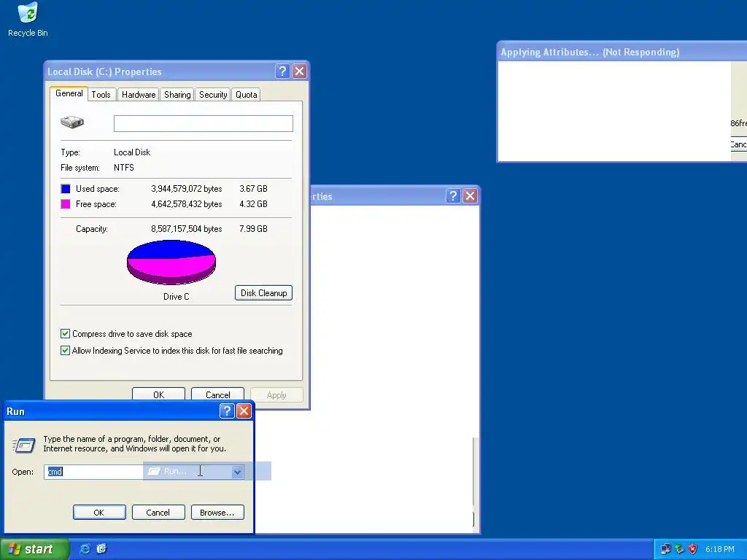This screenshot has width=747, height=560.
Task: Click OK in Local Disk Properties
Action: [x=158, y=394]
